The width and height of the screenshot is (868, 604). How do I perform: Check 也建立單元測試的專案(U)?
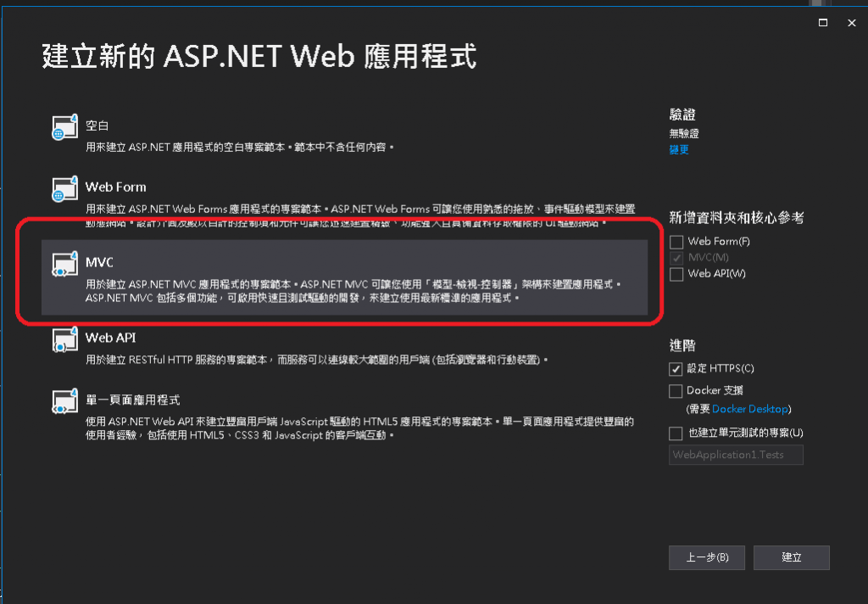[x=676, y=433]
